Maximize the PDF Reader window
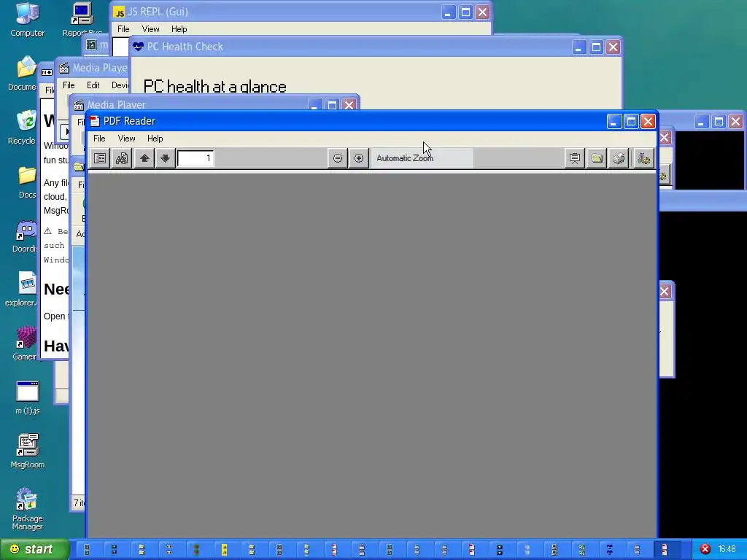This screenshot has height=560, width=747. (631, 122)
